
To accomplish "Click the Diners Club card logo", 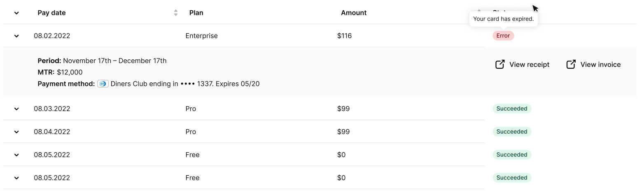I will tap(103, 84).
